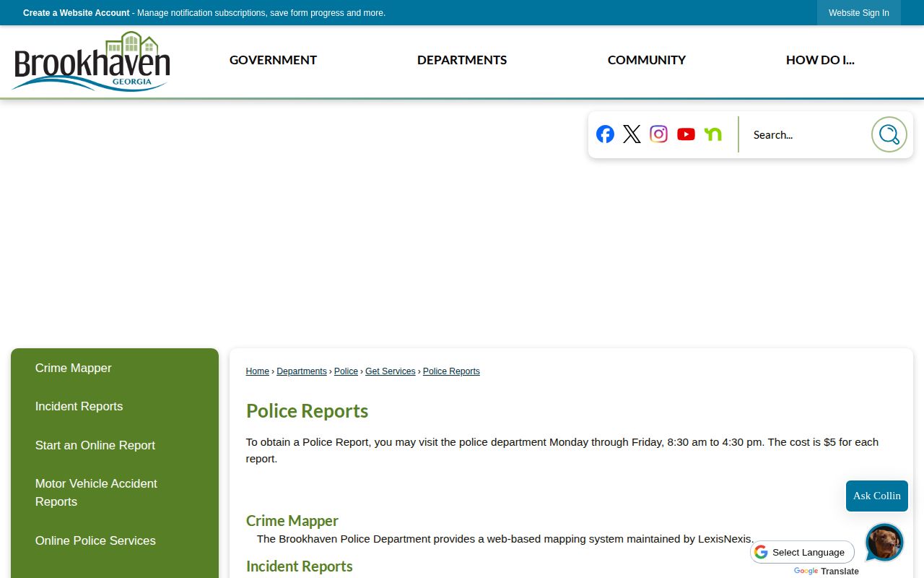Viewport: 924px width, 578px height.
Task: Select Crime Mapper in the sidebar
Action: click(x=74, y=368)
